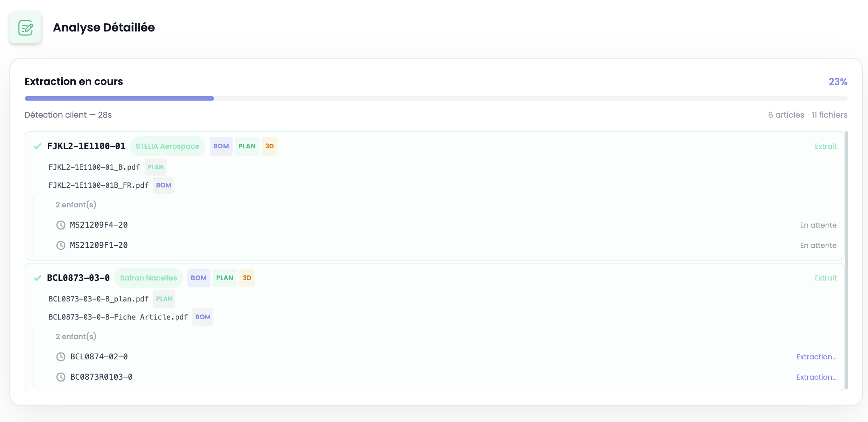Collapse 2 enfant(s) under BCL0873-03-0

click(76, 337)
